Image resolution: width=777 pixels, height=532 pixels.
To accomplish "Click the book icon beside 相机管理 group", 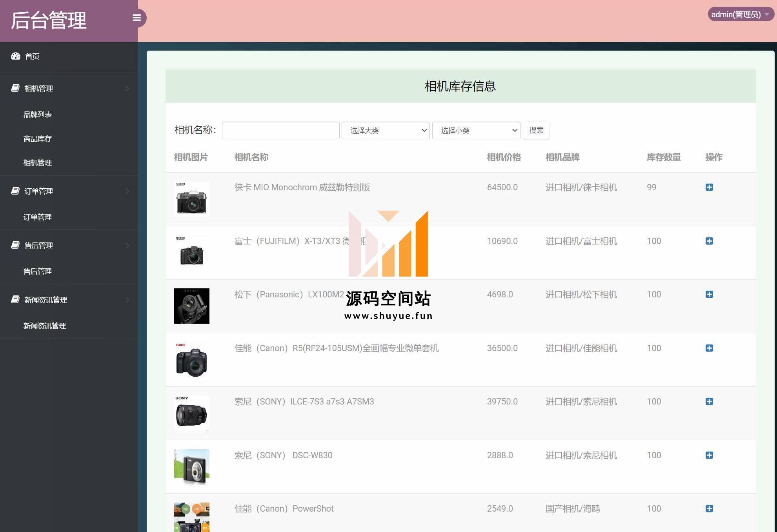I will [15, 88].
